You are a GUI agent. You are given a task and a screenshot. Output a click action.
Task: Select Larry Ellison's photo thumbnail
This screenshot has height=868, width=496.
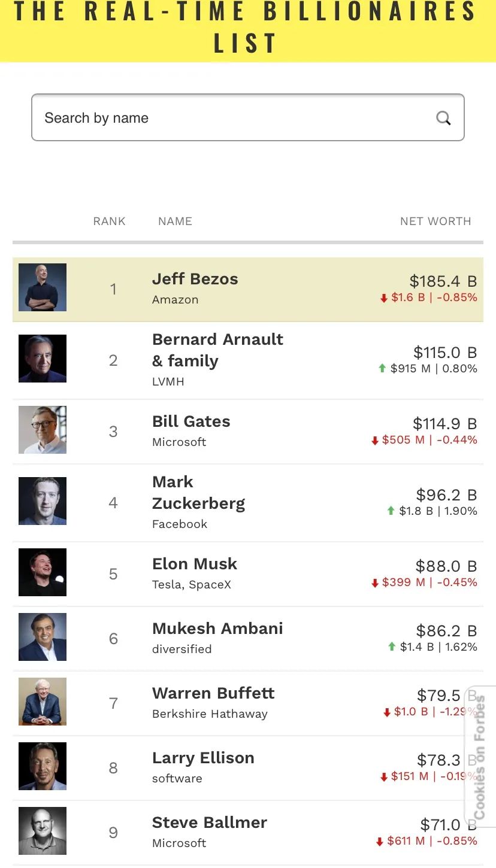pos(43,766)
